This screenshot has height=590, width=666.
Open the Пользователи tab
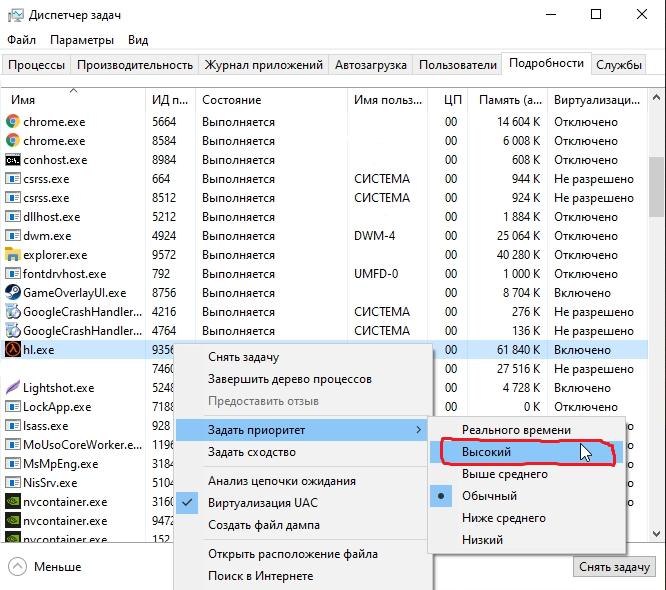(x=457, y=65)
